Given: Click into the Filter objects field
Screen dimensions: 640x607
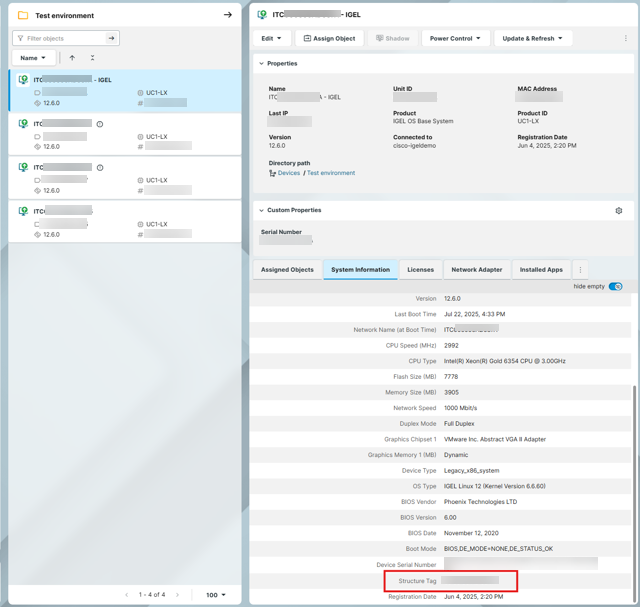Looking at the screenshot, I should [62, 38].
